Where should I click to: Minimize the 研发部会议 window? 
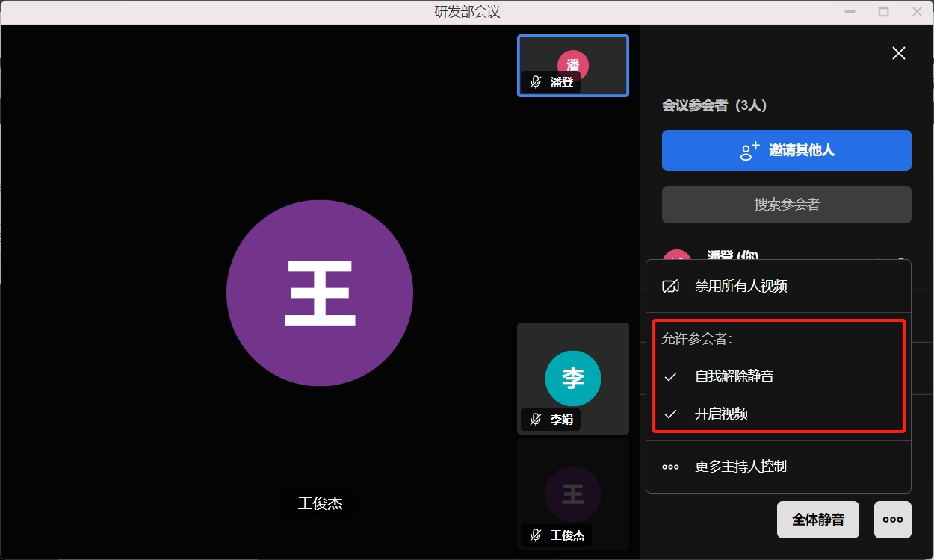[850, 12]
